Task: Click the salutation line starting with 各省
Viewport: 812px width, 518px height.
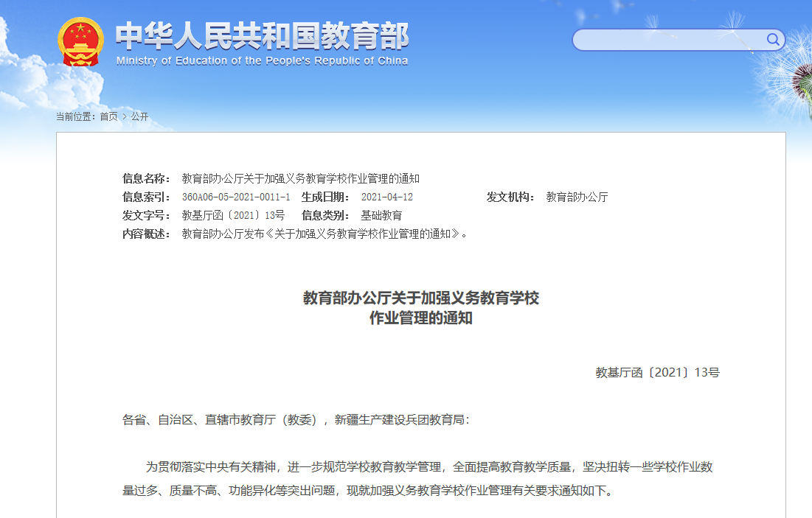Action: (x=295, y=420)
